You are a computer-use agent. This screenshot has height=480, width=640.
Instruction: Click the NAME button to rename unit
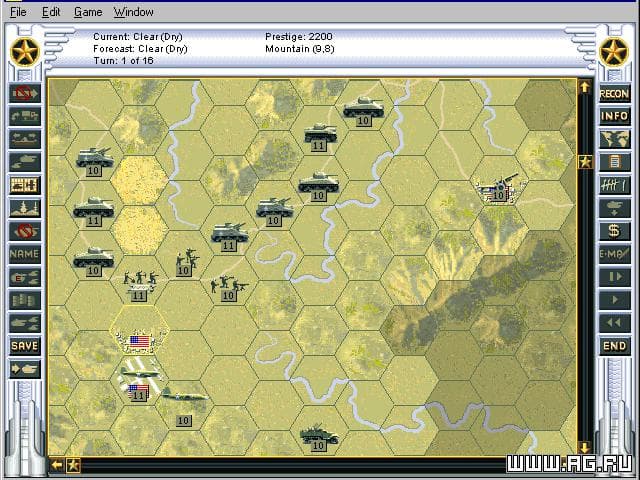click(24, 254)
